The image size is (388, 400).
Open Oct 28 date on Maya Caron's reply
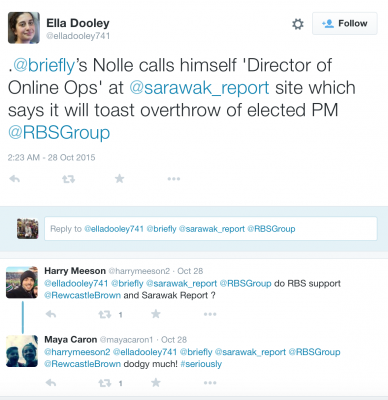point(174,340)
